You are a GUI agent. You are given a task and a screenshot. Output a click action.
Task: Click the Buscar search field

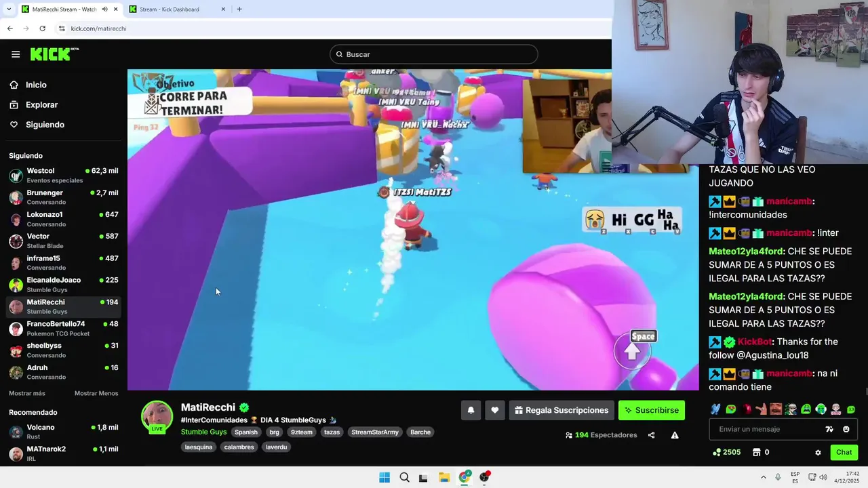[434, 54]
